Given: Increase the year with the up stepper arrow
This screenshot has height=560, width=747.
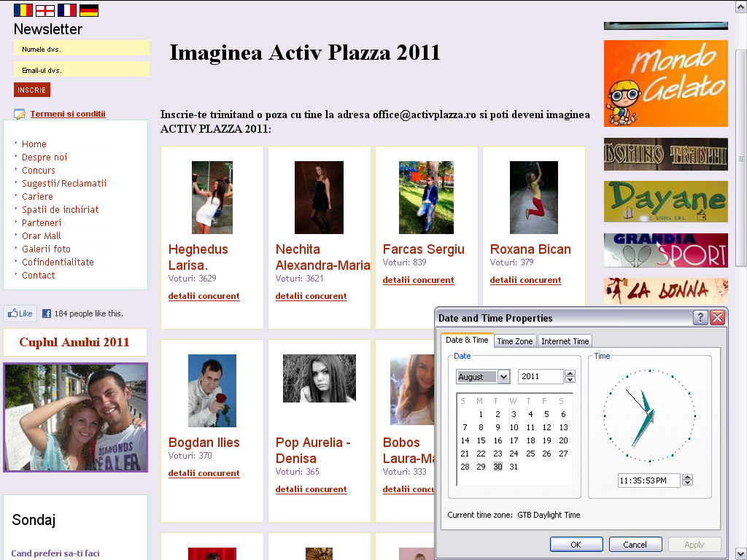Looking at the screenshot, I should [570, 373].
